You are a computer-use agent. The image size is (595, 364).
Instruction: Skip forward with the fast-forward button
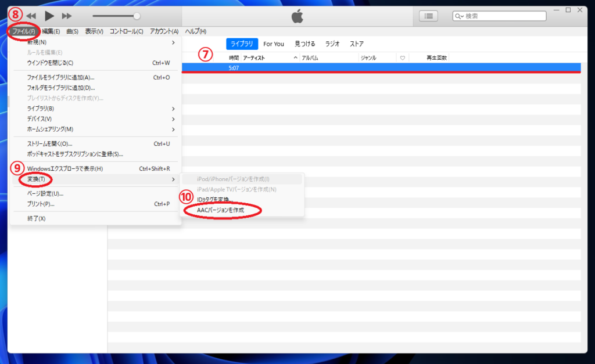pos(67,16)
